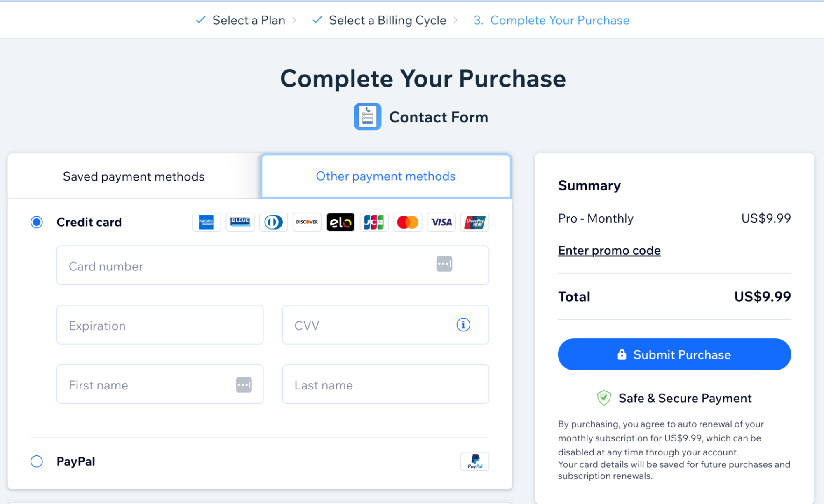Open the Other payment methods tab
This screenshot has height=504, width=824.
[x=386, y=176]
